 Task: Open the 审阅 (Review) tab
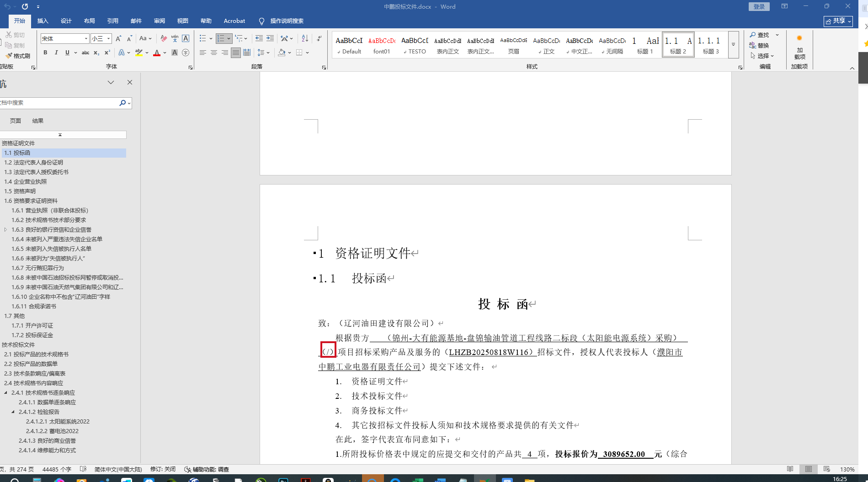tap(160, 21)
